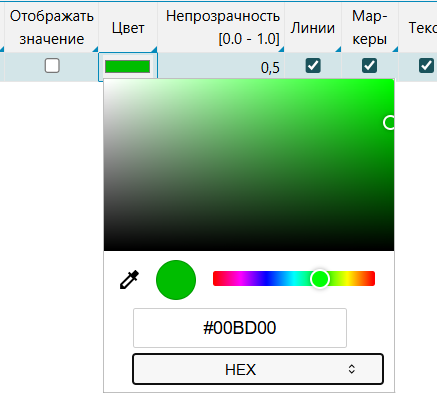Viewport: 437px width, 412px height.
Task: Click corner triangle of Непрозрачность column header
Action: (x=281, y=49)
